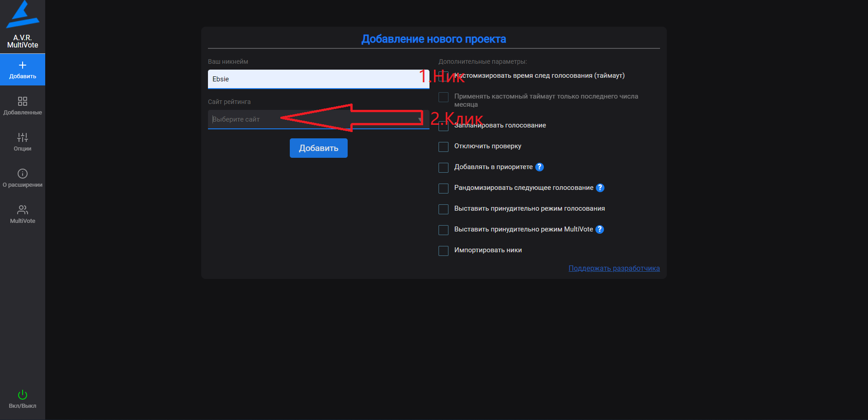Click help icon next to режим MultiVote
The width and height of the screenshot is (868, 420).
click(599, 229)
